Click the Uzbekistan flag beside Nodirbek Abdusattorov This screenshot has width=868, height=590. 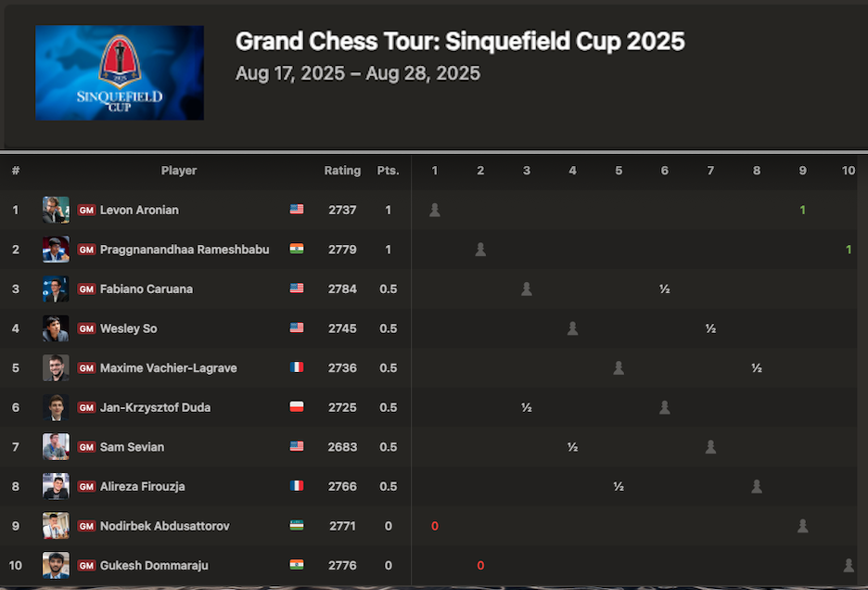click(x=297, y=526)
